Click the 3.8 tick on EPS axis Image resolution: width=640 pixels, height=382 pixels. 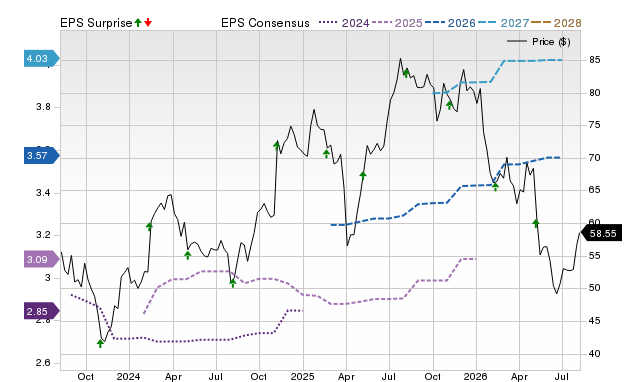click(x=43, y=107)
